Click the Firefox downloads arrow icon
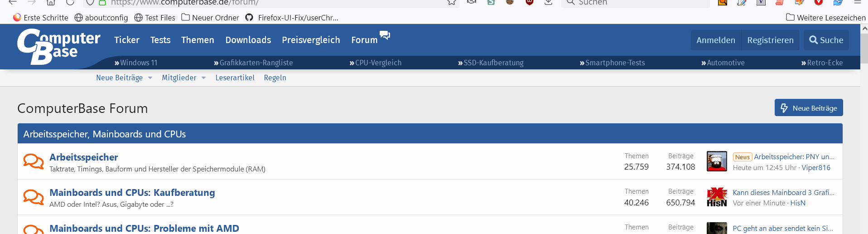This screenshot has height=234, width=868. [548, 2]
